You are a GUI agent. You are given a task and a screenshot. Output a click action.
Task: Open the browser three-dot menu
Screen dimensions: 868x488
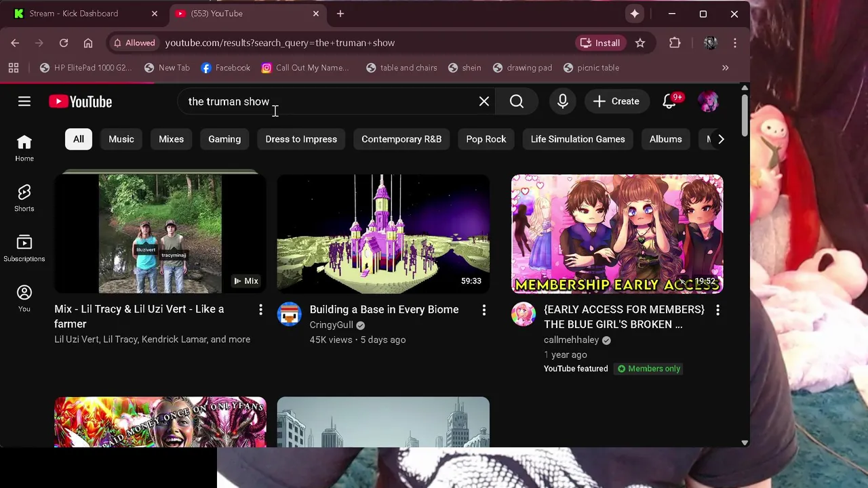click(x=735, y=43)
